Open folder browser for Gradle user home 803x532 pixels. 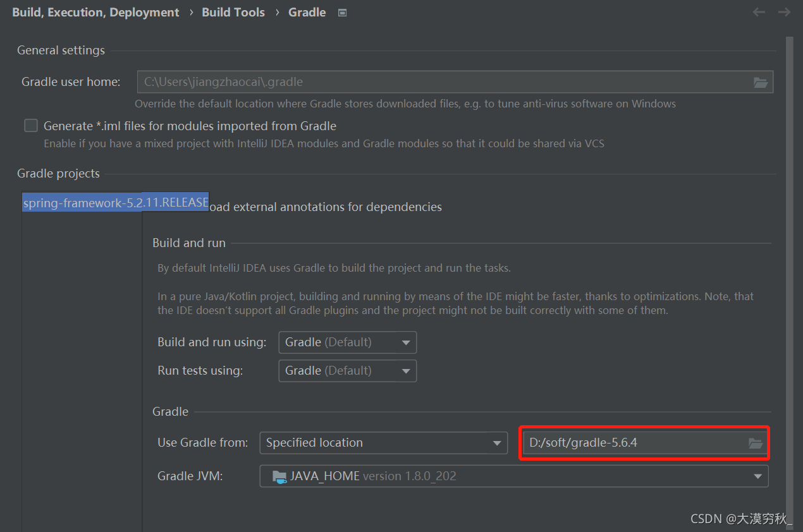coord(760,82)
